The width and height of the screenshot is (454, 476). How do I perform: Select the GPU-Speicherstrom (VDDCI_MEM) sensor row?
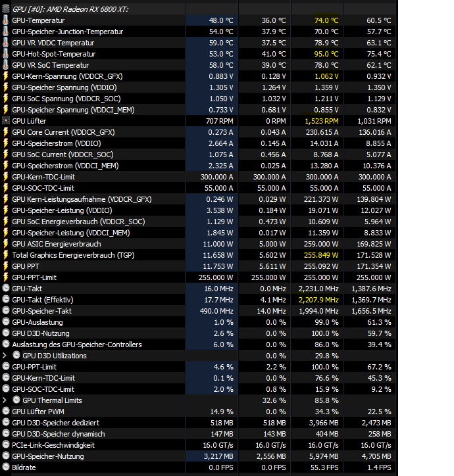pos(65,166)
